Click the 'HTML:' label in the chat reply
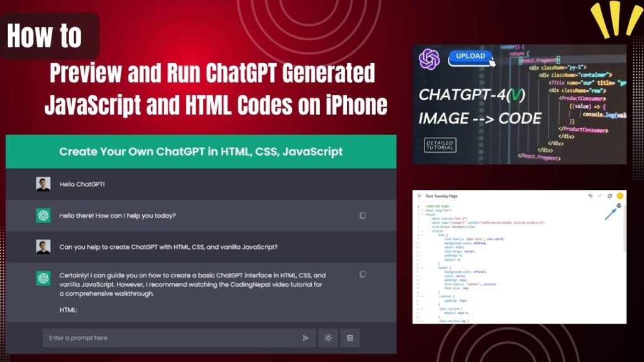This screenshot has height=362, width=644. tap(68, 310)
